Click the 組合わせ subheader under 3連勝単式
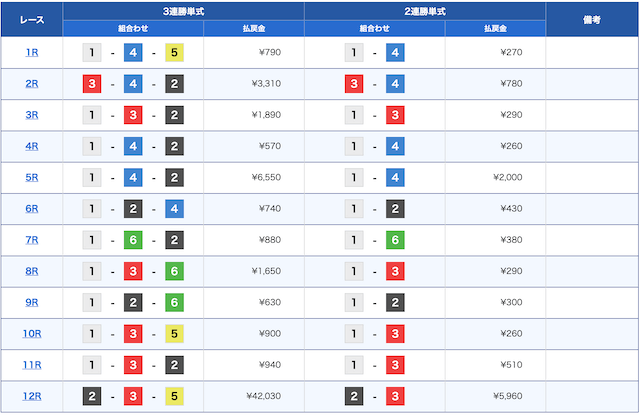The height and width of the screenshot is (415, 640). (x=133, y=29)
